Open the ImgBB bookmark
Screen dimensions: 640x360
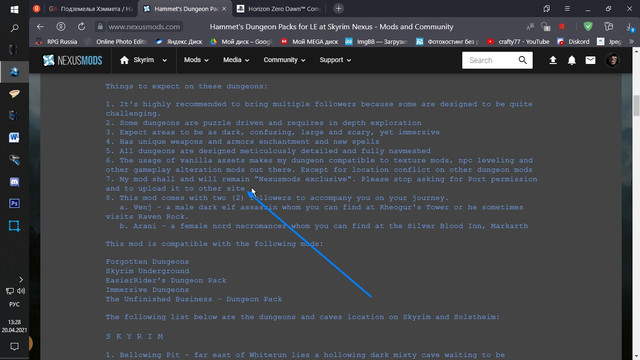(376, 42)
